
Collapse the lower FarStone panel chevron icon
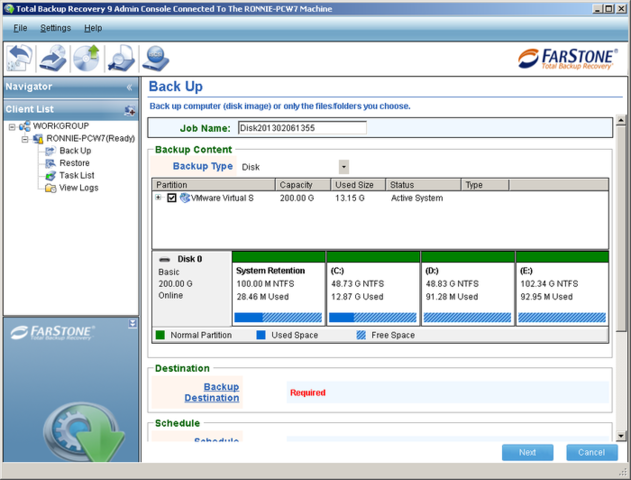(132, 323)
